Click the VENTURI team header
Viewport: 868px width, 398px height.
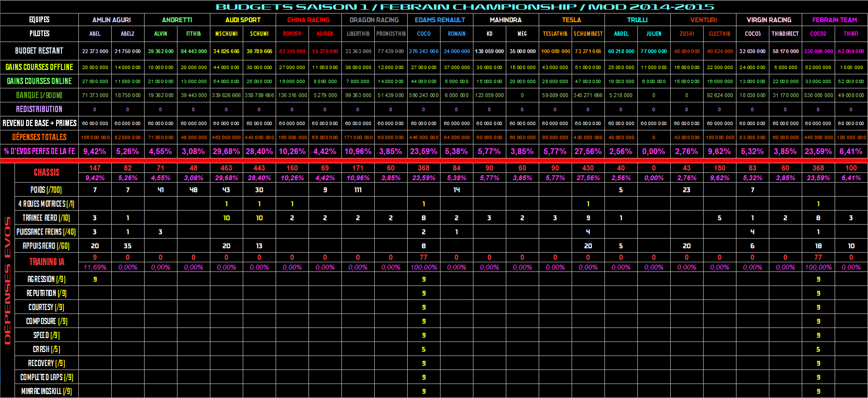[703, 20]
